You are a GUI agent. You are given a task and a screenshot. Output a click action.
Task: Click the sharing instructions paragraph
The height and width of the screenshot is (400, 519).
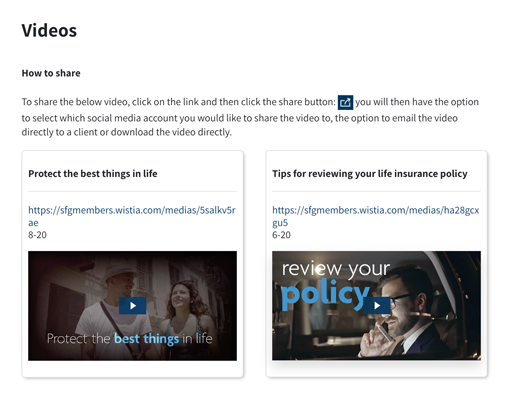coord(250,117)
